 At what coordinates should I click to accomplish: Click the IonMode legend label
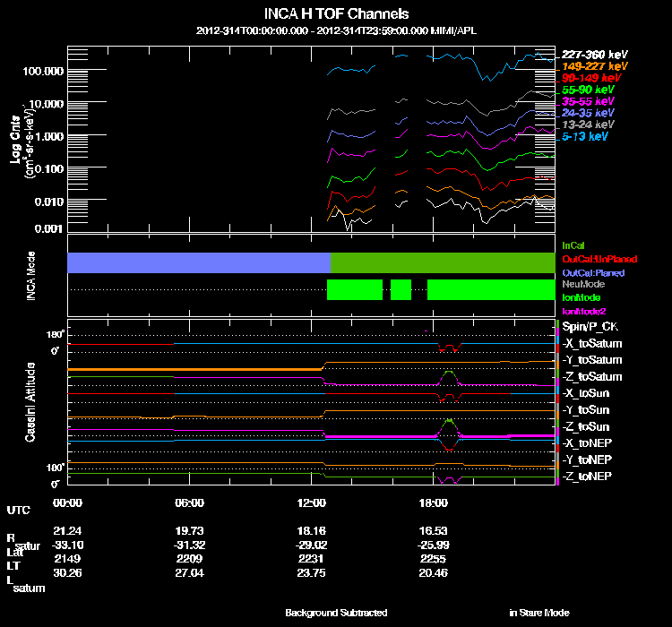click(582, 297)
